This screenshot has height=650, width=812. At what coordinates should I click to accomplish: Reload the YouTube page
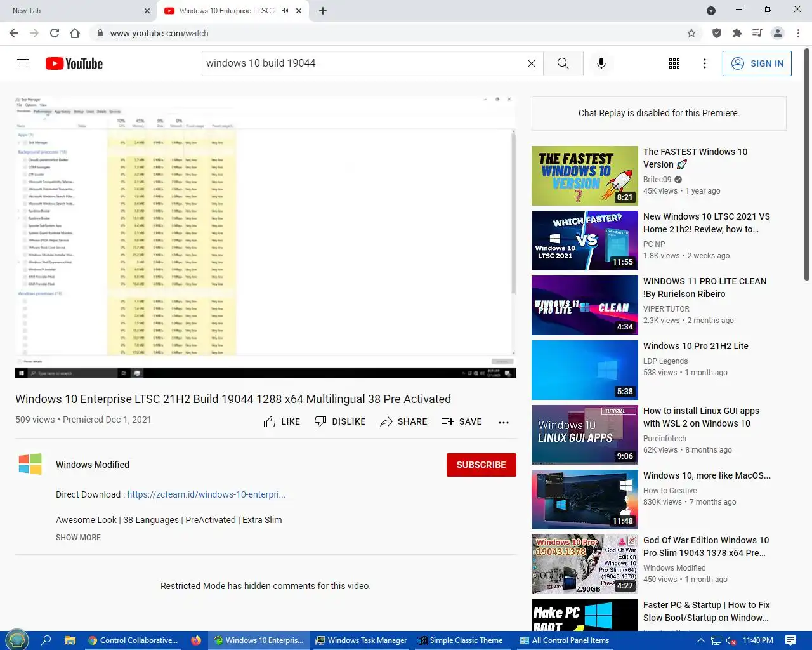click(55, 33)
